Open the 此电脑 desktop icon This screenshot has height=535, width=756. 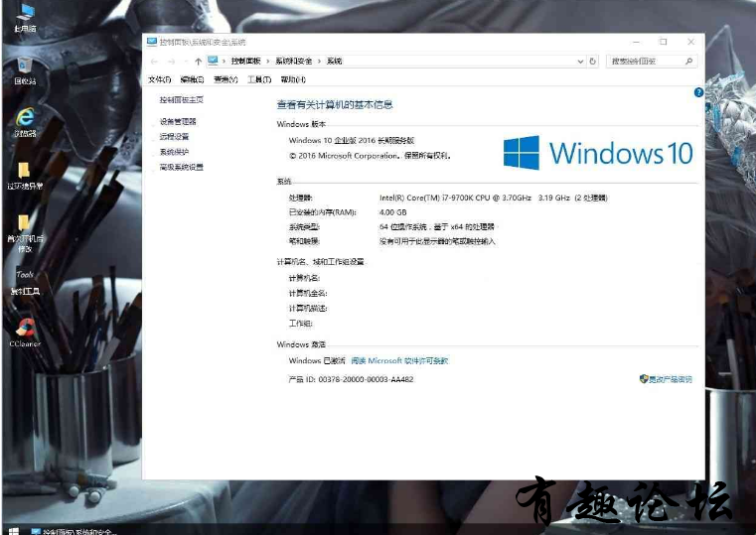click(x=25, y=18)
